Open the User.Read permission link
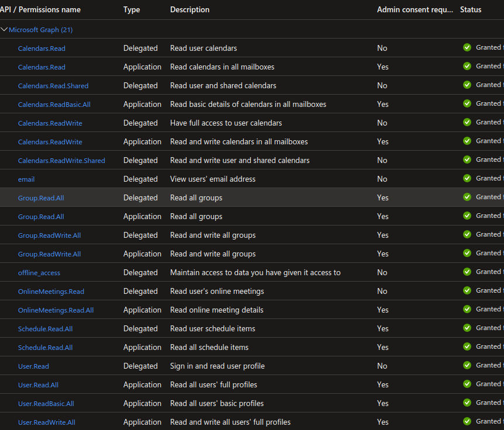This screenshot has width=504, height=430. tap(33, 366)
